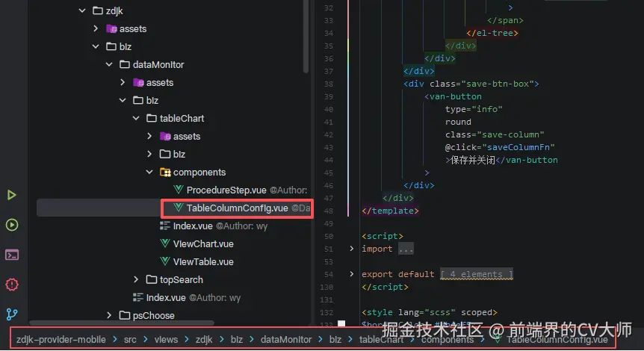
Task: Click the Vue icon of ProcedureStep.vue
Action: 179,190
